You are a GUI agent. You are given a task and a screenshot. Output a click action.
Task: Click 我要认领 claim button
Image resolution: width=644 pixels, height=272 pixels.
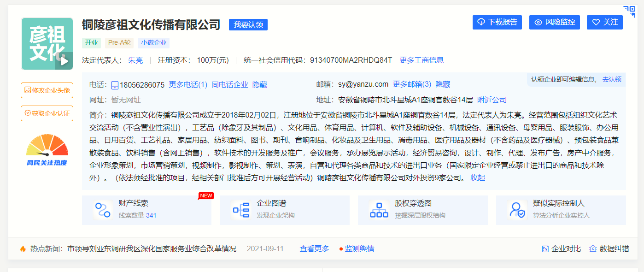tap(248, 24)
